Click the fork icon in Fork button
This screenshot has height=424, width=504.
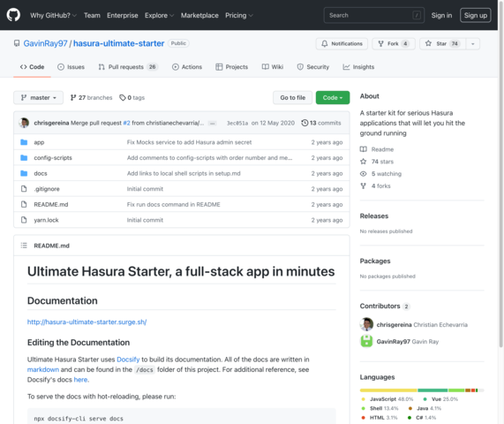(381, 44)
